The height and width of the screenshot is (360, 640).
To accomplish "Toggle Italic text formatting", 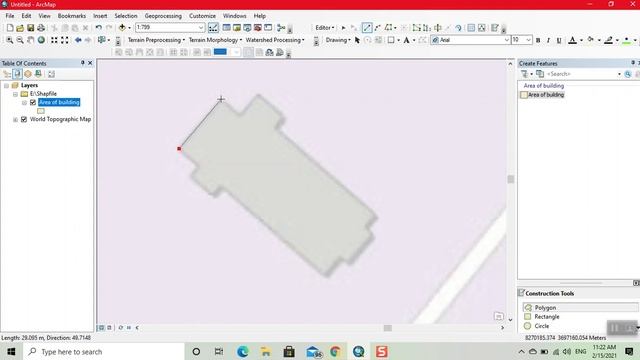I will click(548, 40).
